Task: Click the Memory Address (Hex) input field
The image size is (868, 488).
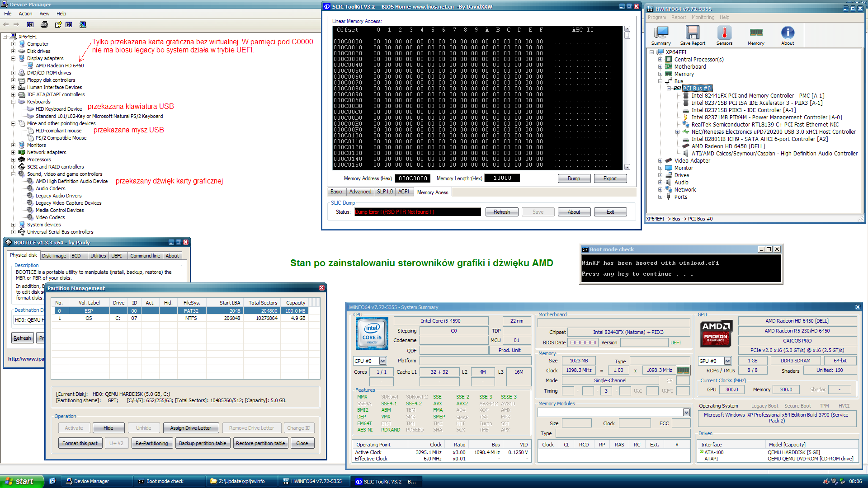Action: (412, 178)
